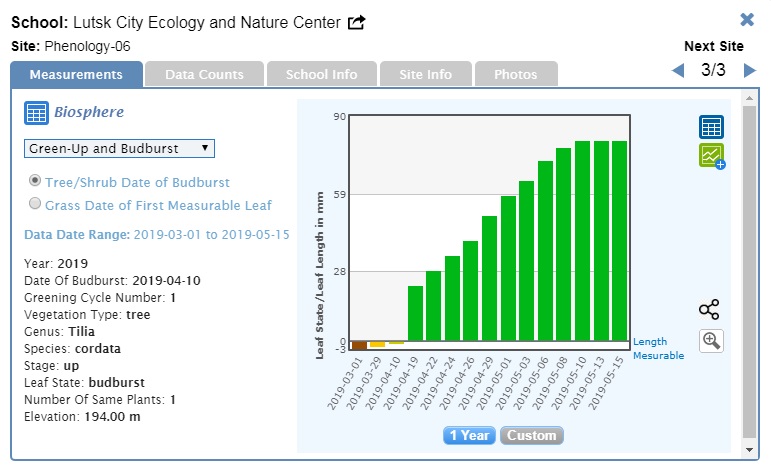
Task: Switch to the Data Counts tab
Action: point(204,74)
